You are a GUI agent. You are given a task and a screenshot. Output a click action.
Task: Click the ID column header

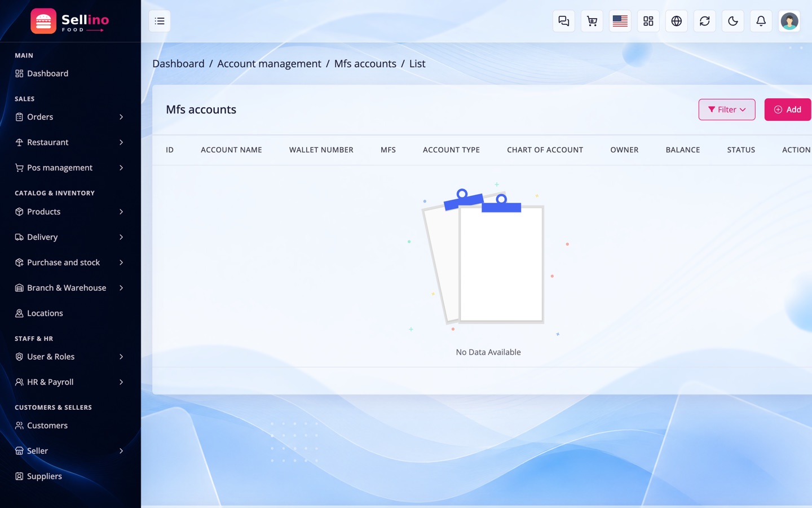(x=170, y=150)
